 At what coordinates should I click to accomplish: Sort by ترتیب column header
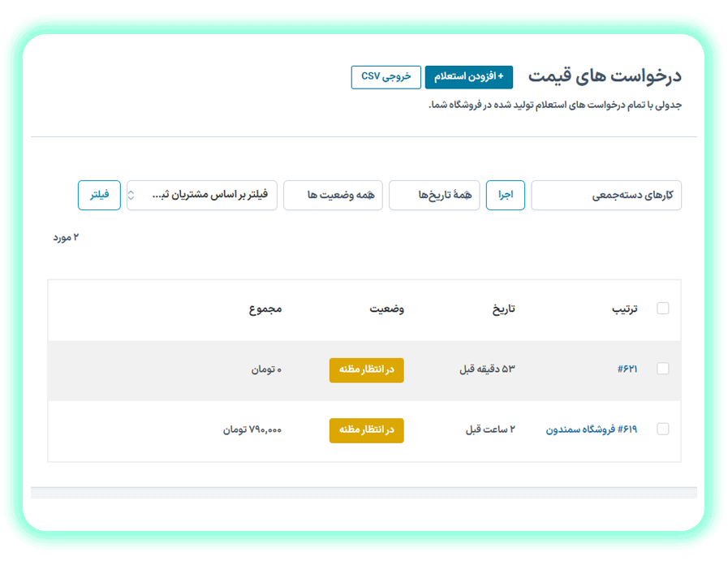coord(624,309)
